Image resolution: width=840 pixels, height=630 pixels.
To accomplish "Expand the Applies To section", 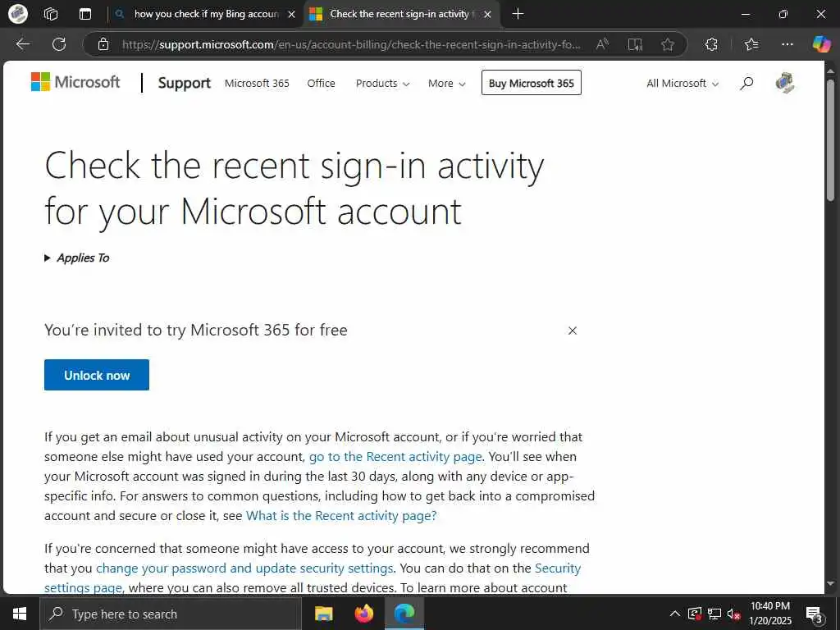I will pos(76,258).
